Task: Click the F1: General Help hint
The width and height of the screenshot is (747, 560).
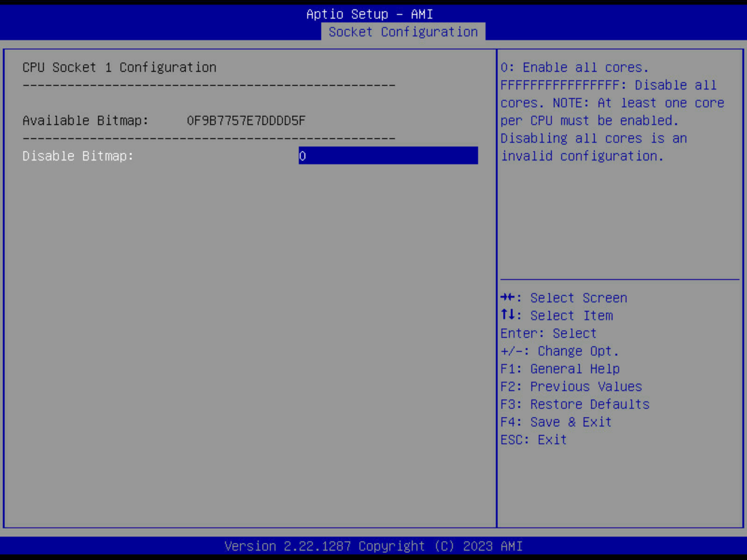Action: coord(560,369)
